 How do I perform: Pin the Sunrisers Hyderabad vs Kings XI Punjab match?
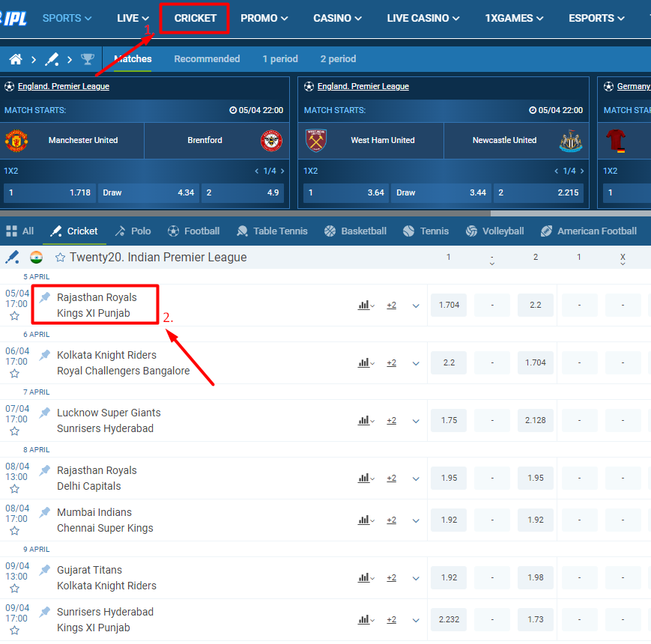45,612
